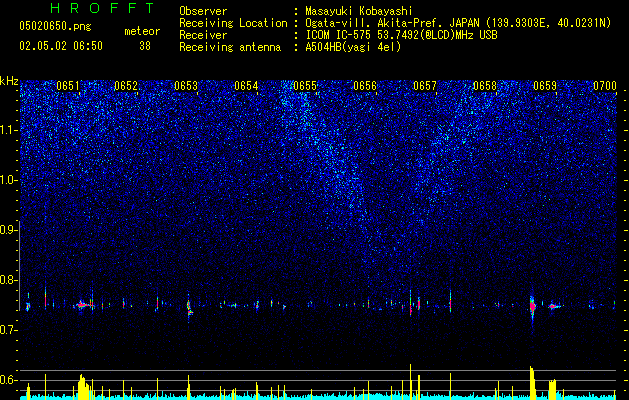Click the tallest yellow power spike before 0657
The image size is (629, 400).
click(410, 381)
